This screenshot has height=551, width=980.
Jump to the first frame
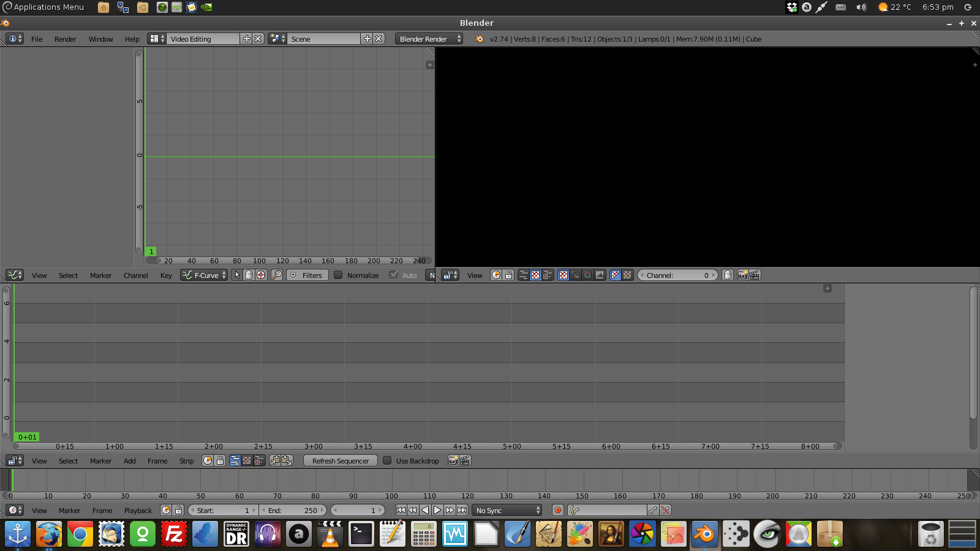tap(401, 510)
